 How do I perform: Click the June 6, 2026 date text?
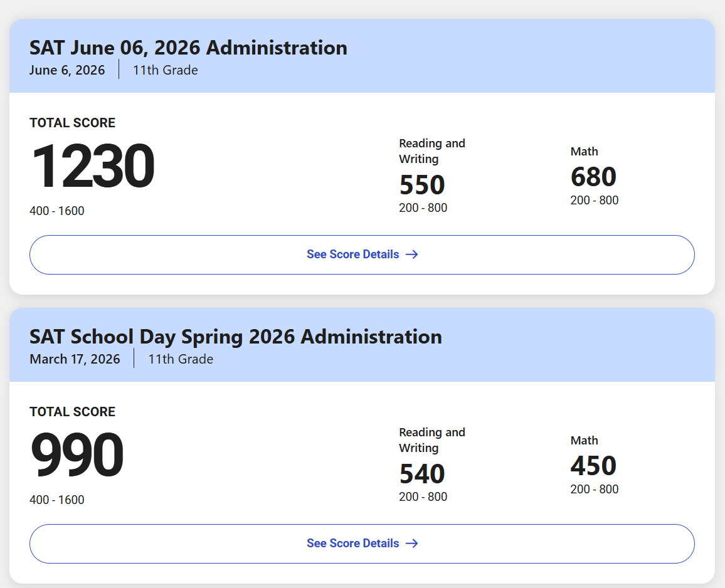click(67, 70)
